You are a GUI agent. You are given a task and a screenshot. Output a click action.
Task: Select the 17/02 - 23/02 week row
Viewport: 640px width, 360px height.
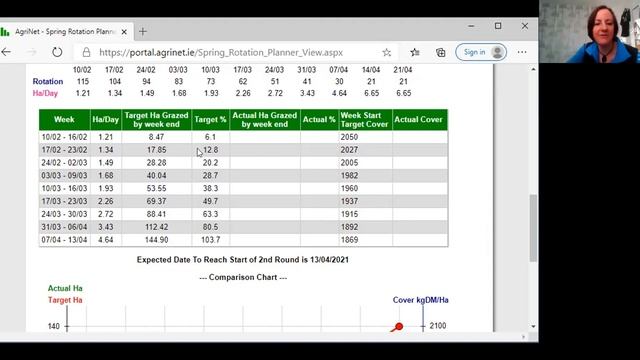[244, 150]
